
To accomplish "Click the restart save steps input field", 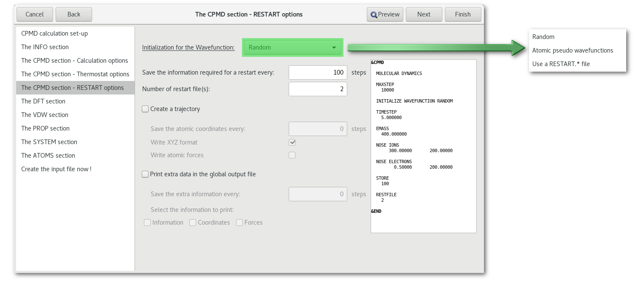I will coord(318,72).
